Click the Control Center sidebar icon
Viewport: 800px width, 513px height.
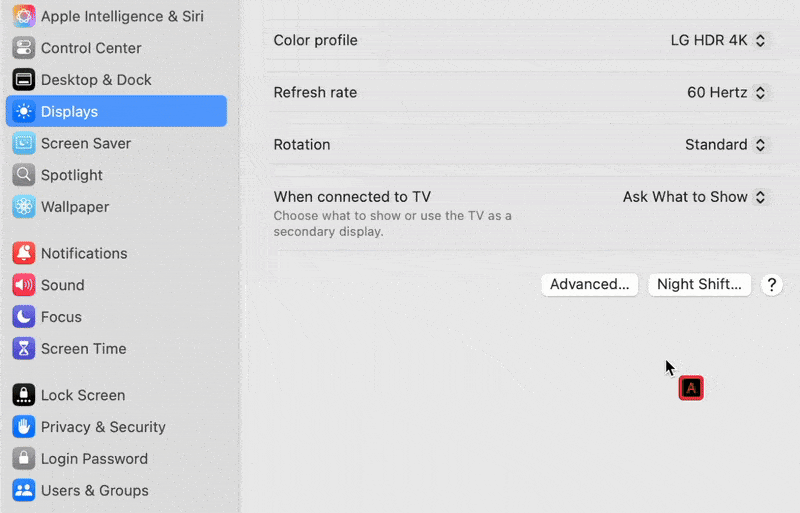(x=24, y=48)
